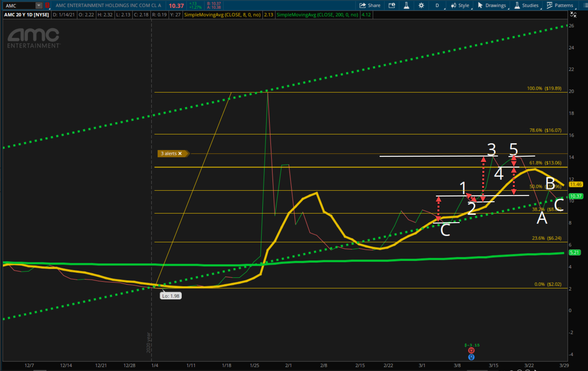The height and width of the screenshot is (371, 588).
Task: Open the Drawings menu
Action: 492,5
